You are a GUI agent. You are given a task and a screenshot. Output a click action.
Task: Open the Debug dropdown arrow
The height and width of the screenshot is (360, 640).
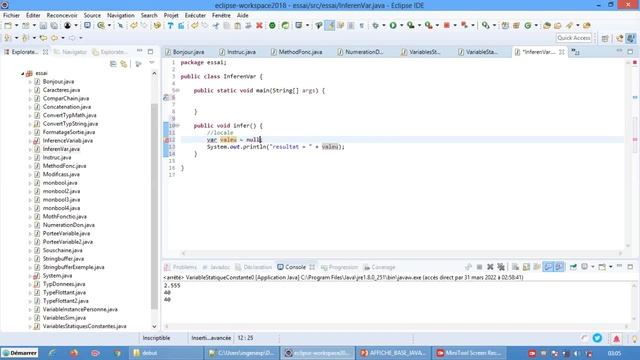tap(383, 26)
